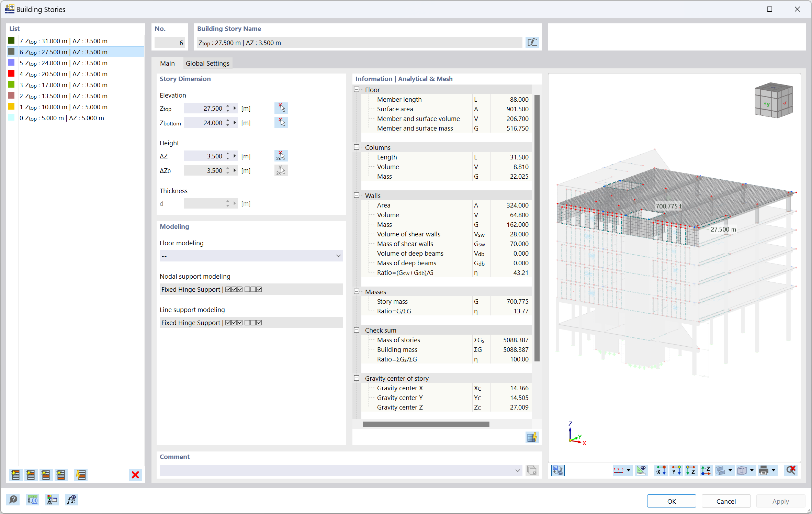Select the Main tab
The height and width of the screenshot is (514, 812).
tap(168, 63)
